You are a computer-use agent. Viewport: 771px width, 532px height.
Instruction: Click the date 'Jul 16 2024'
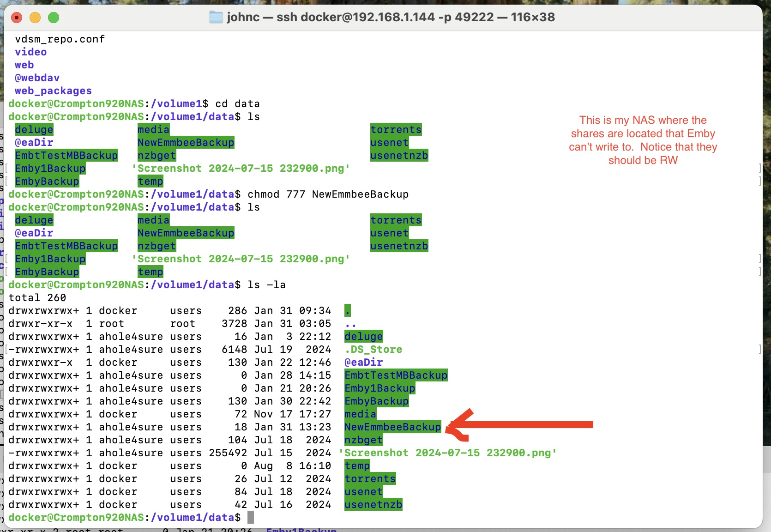[x=293, y=505]
